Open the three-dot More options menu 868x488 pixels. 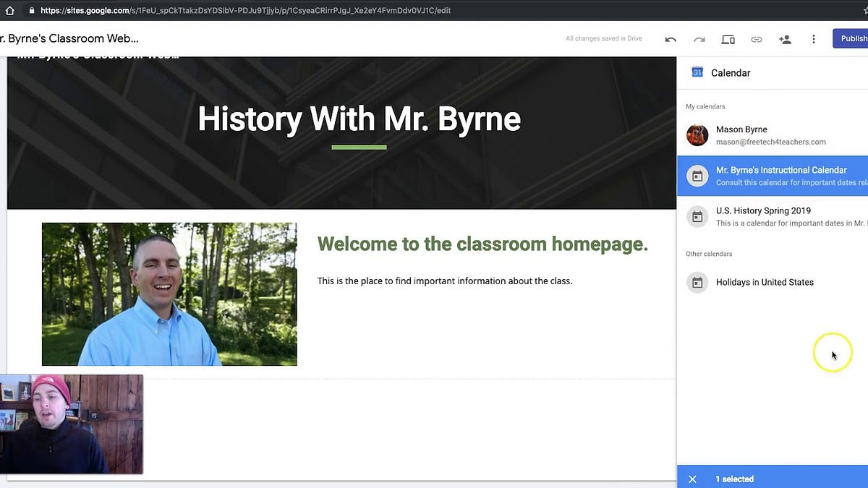click(x=814, y=38)
